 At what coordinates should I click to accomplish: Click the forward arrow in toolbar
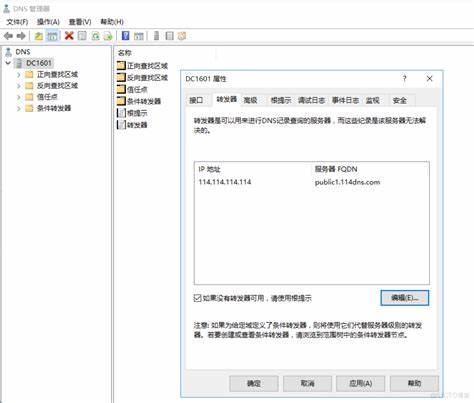click(21, 36)
